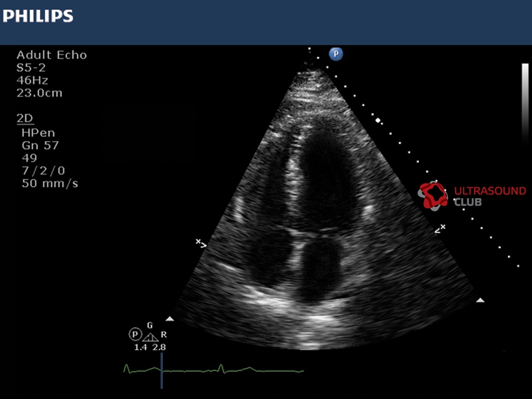
Task: Click the white triangle marker at sector's lower right
Action: coord(480,300)
